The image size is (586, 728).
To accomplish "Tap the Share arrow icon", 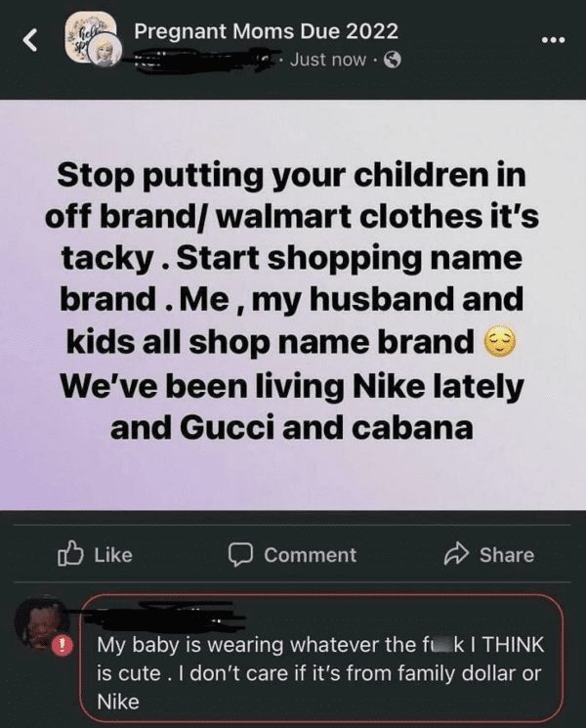I will (456, 553).
